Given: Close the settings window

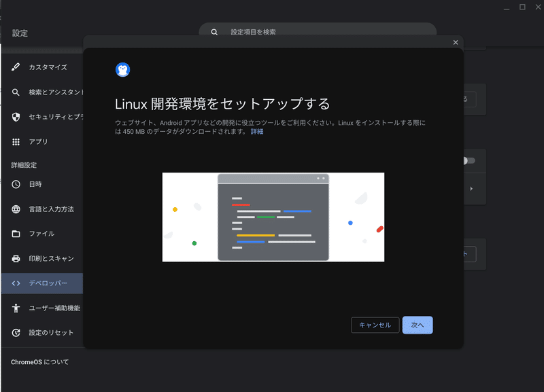Looking at the screenshot, I should pos(538,7).
